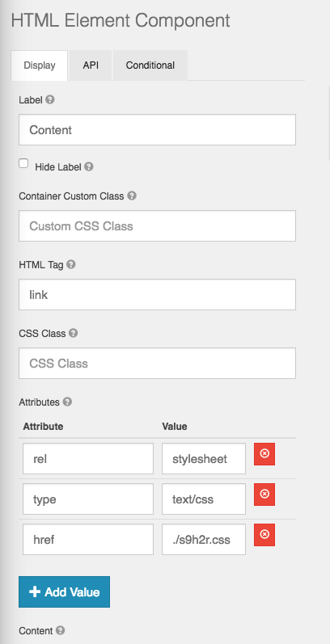Remove the rel attribute row

coord(264,454)
